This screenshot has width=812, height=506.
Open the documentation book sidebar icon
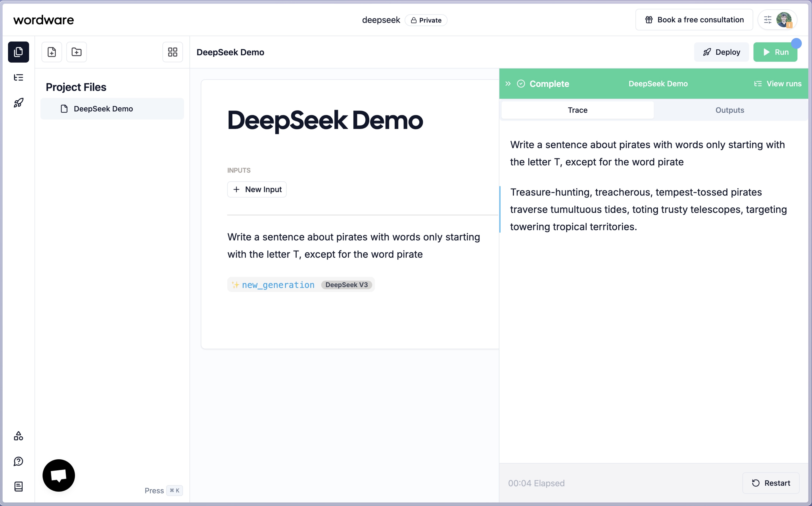tap(18, 486)
